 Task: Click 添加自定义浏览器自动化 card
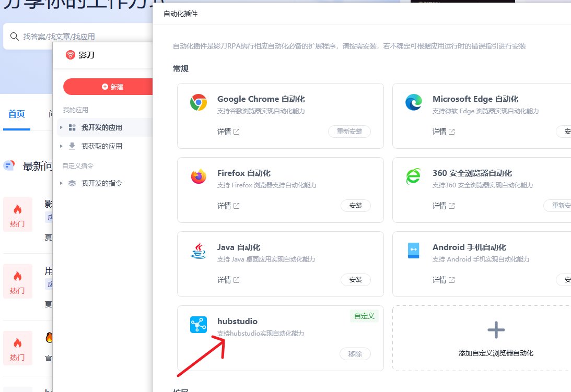coord(482,338)
